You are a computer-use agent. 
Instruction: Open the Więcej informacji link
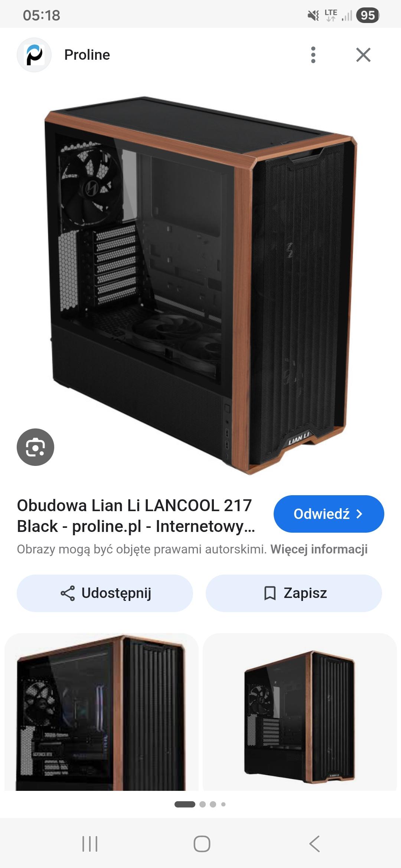coord(319,549)
